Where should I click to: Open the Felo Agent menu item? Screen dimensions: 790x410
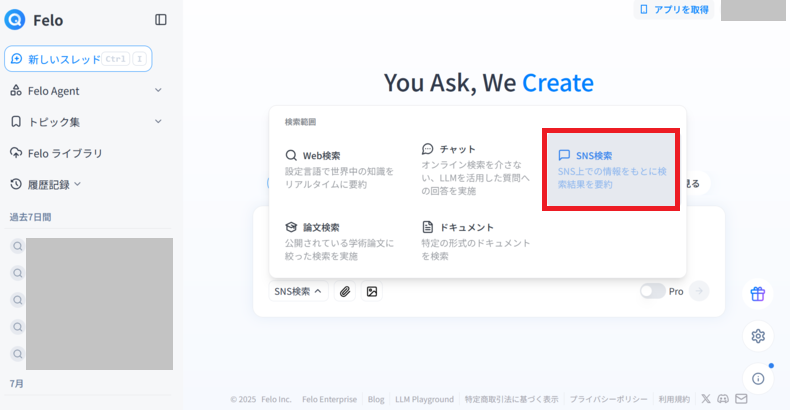(53, 91)
